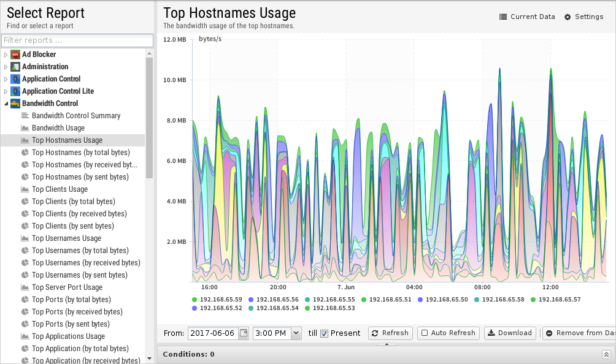Expand the Administration tree node

tap(6, 67)
